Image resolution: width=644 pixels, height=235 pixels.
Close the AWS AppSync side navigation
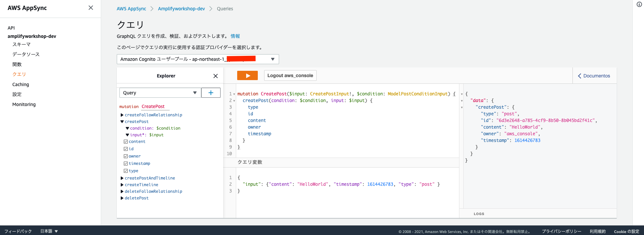pyautogui.click(x=90, y=8)
